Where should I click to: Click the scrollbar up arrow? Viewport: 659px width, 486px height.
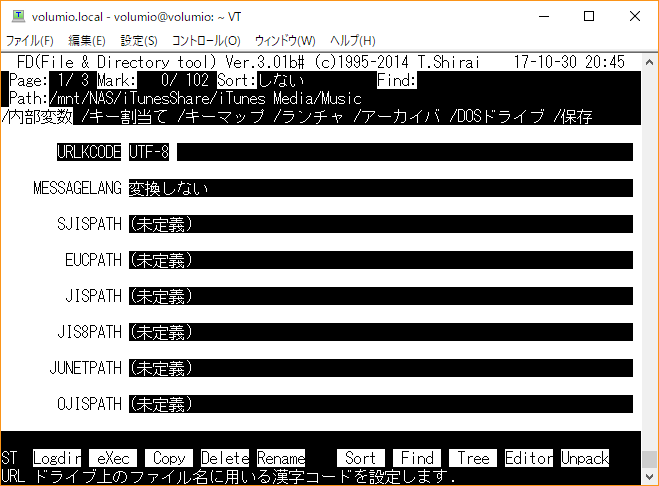pyautogui.click(x=650, y=62)
